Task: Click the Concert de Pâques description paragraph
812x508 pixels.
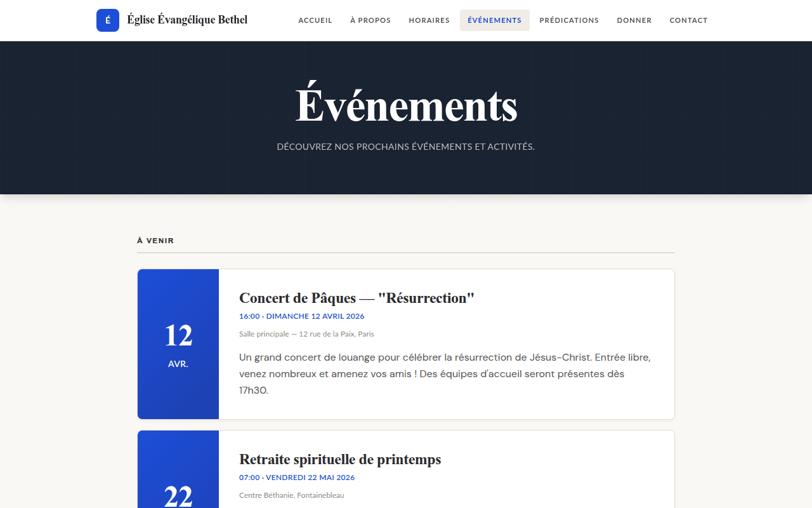Action: (x=444, y=373)
